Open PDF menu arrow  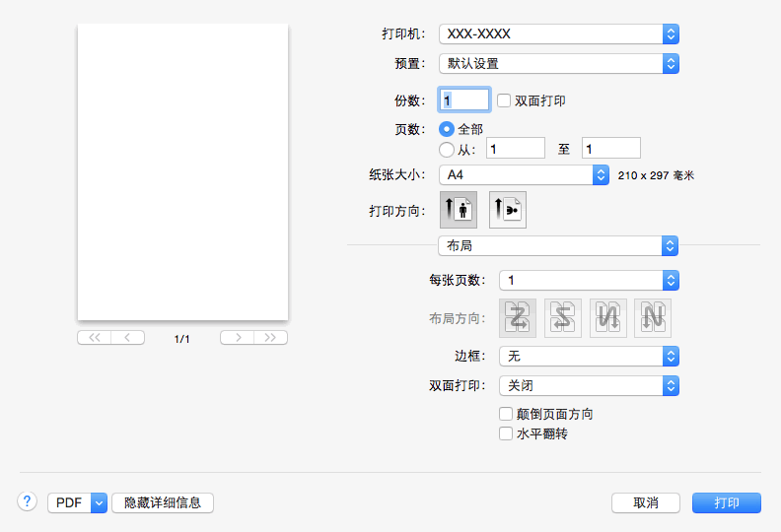100,502
